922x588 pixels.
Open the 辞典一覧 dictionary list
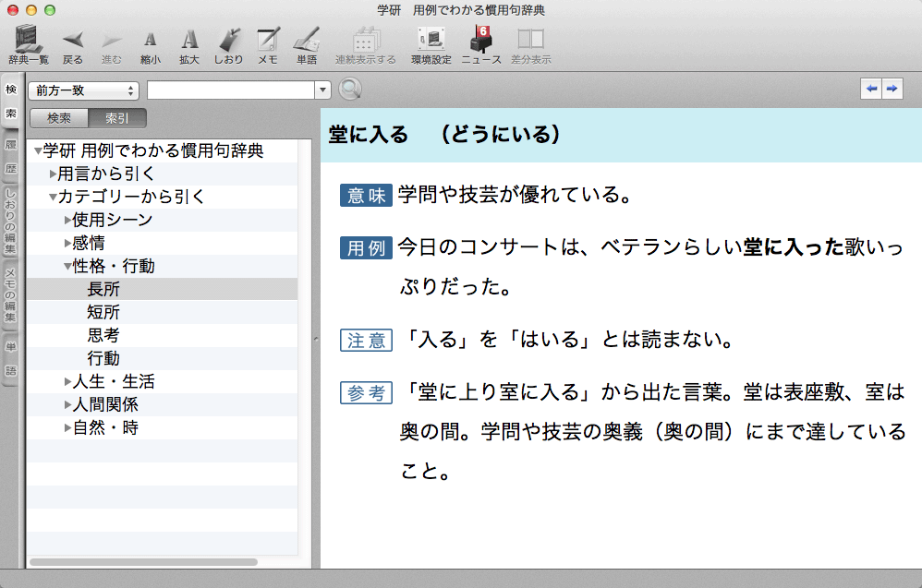28,44
